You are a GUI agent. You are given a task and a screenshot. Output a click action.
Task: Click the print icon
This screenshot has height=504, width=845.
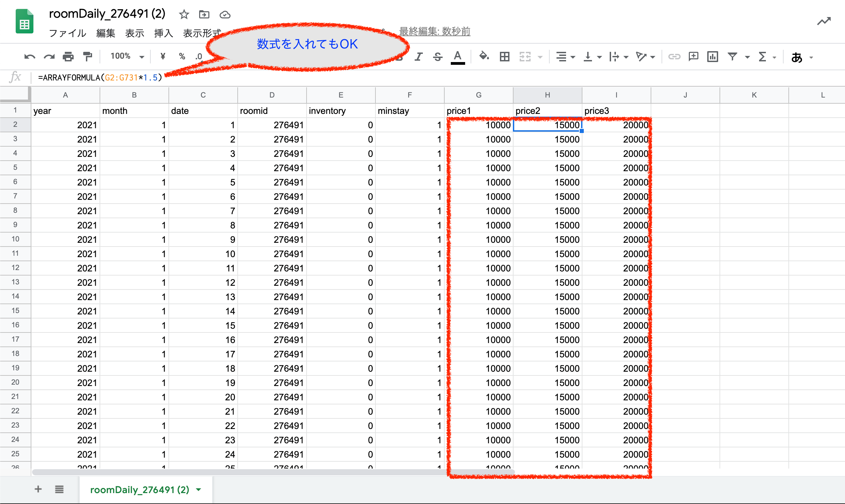coord(68,57)
